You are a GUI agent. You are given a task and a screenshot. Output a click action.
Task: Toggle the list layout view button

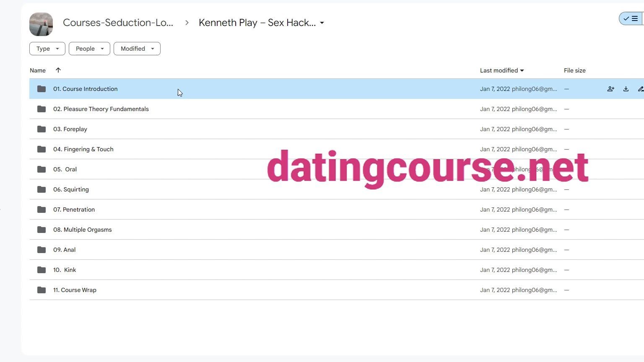(631, 18)
